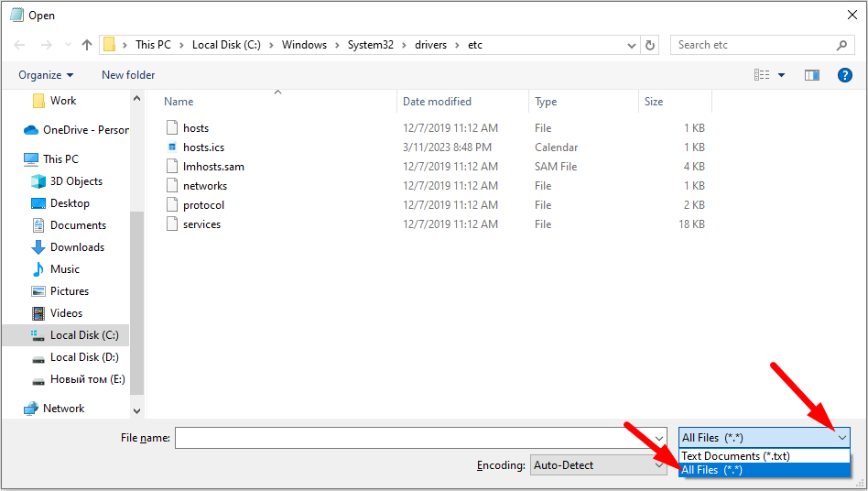Open Local Disk (D:) drive

click(84, 357)
